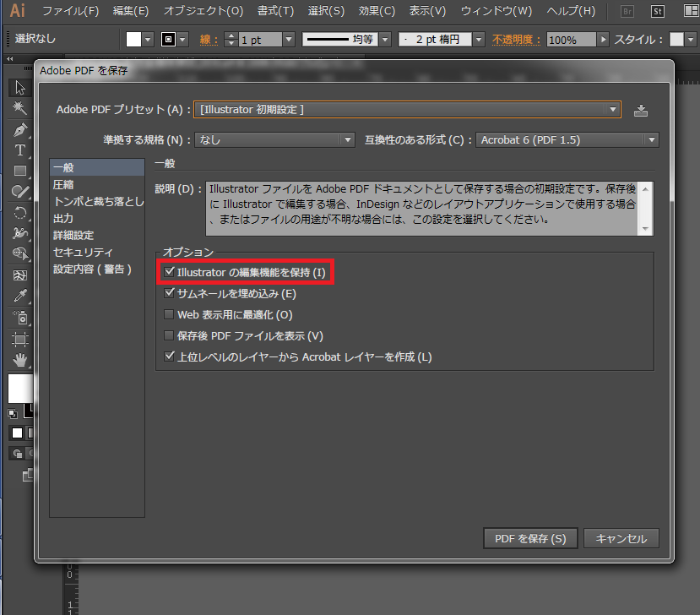The image size is (700, 615).
Task: Enable Web 表示用に最適化 checkbox
Action: click(169, 314)
